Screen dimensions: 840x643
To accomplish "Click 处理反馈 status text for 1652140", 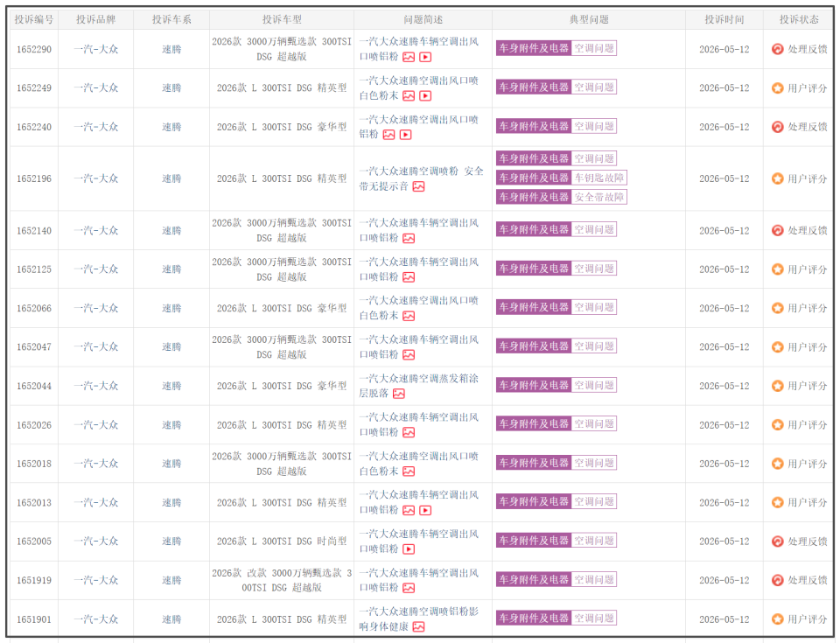I will coord(808,230).
